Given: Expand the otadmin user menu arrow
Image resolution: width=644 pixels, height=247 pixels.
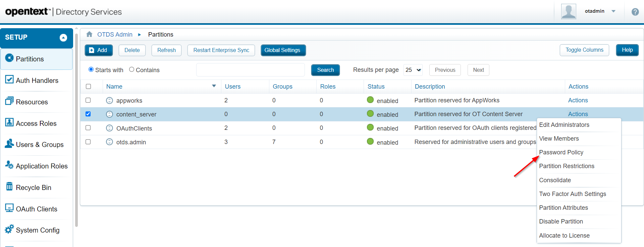Looking at the screenshot, I should point(613,11).
